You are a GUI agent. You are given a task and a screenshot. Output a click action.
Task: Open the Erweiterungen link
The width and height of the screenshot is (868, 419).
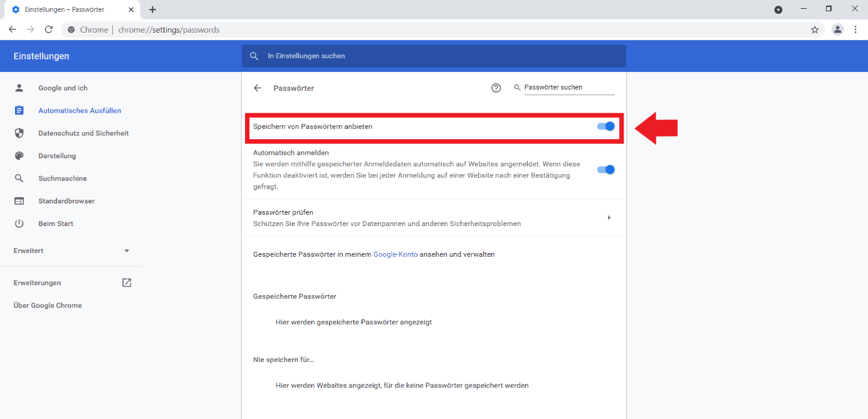click(x=38, y=282)
